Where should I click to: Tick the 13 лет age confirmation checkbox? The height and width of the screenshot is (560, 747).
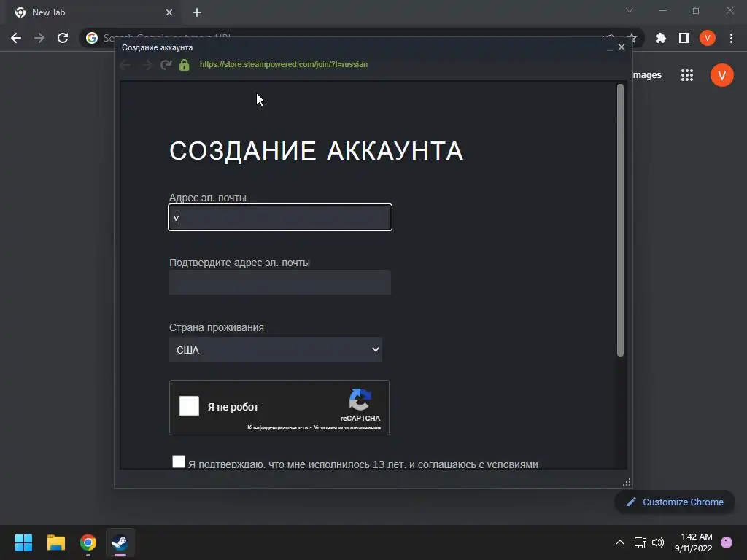(x=179, y=462)
